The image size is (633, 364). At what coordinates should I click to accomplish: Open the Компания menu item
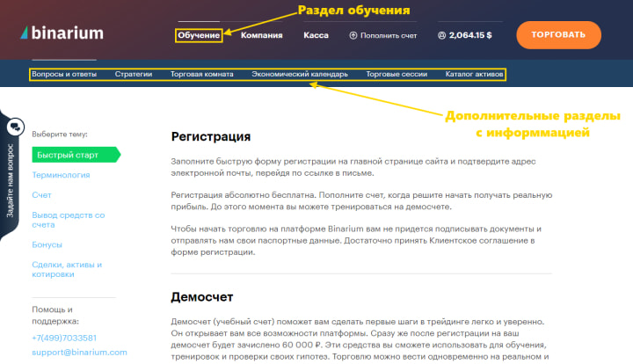(x=261, y=36)
